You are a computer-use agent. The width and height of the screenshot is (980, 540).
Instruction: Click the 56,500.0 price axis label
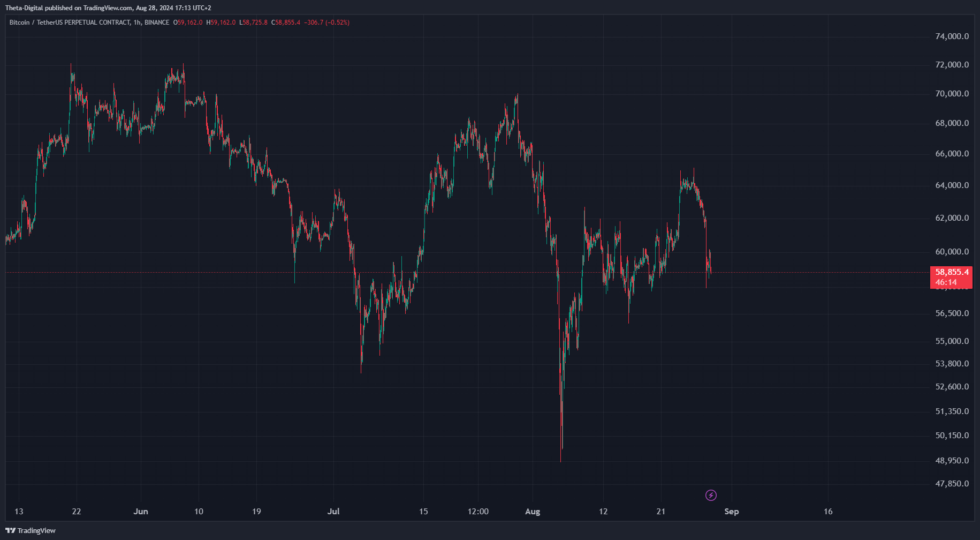[952, 313]
